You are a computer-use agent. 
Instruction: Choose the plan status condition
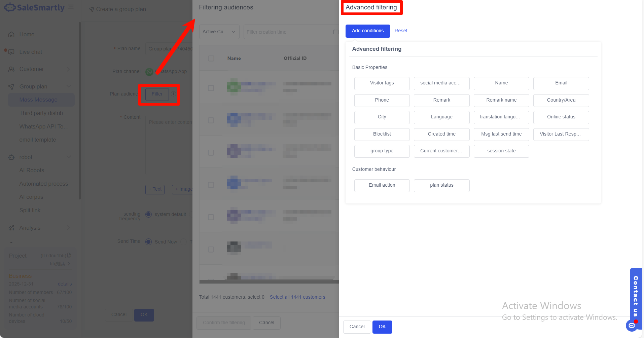pos(441,186)
